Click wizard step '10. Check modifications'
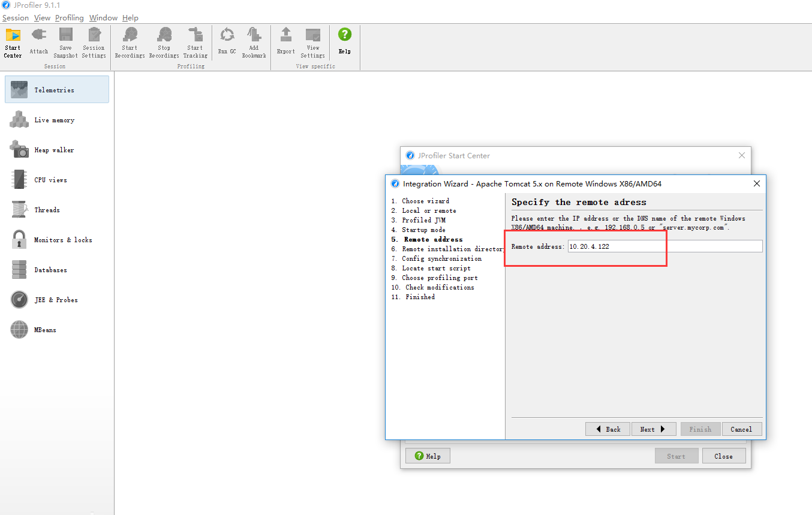This screenshot has height=515, width=812. click(x=433, y=287)
